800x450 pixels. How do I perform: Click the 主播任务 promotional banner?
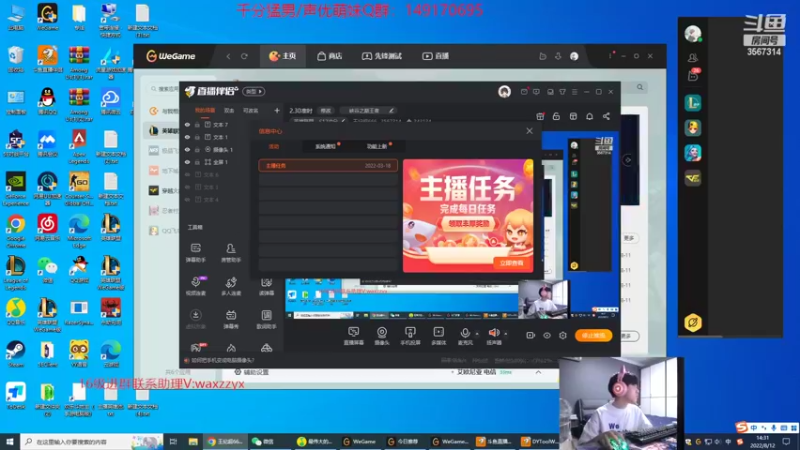(x=468, y=215)
